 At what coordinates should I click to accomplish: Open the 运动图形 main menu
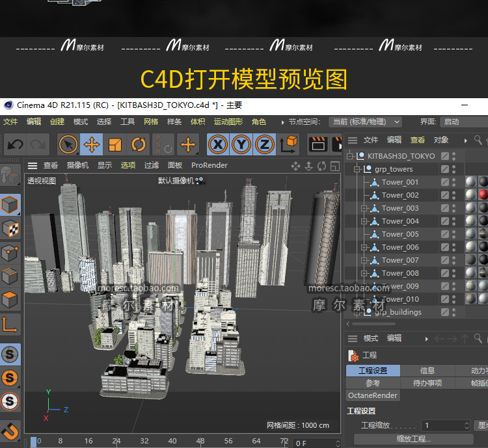(x=228, y=122)
